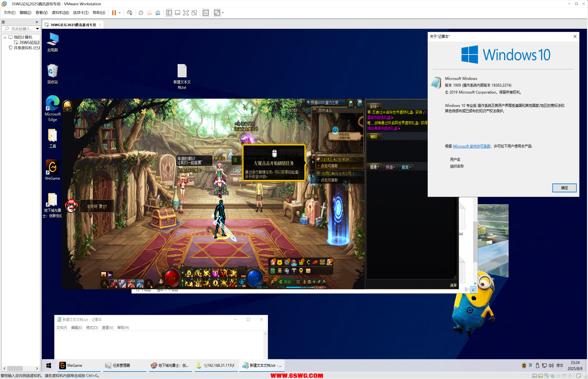
Task: Switch to Unity mode
Action: click(194, 13)
